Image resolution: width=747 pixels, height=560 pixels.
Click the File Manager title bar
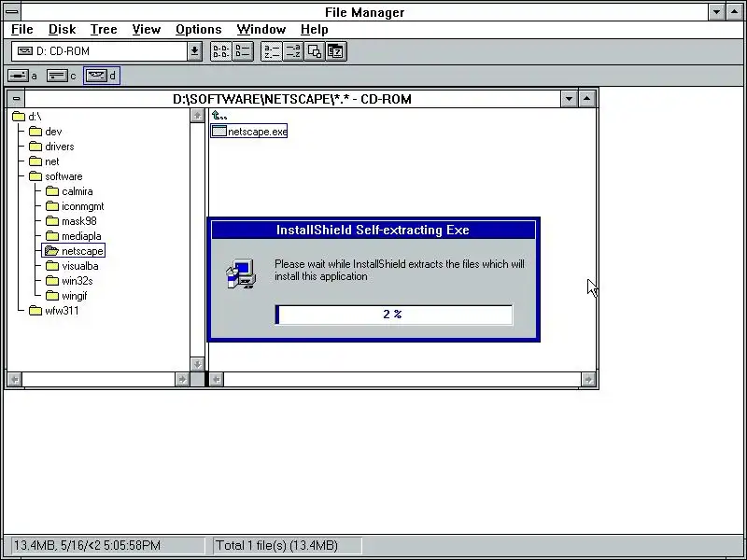tap(364, 12)
